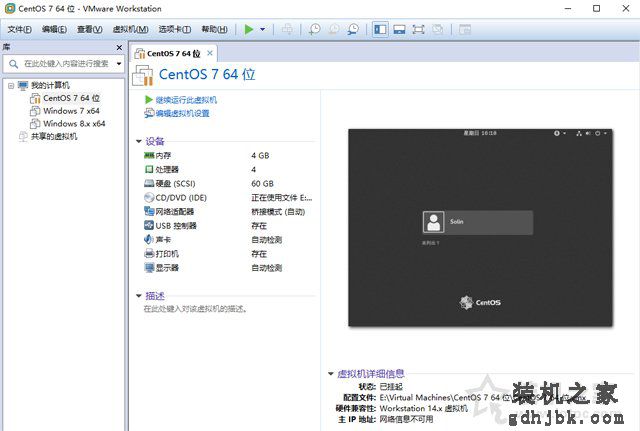This screenshot has height=431, width=640.
Task: Click the 处理器 device row
Action: [228, 169]
